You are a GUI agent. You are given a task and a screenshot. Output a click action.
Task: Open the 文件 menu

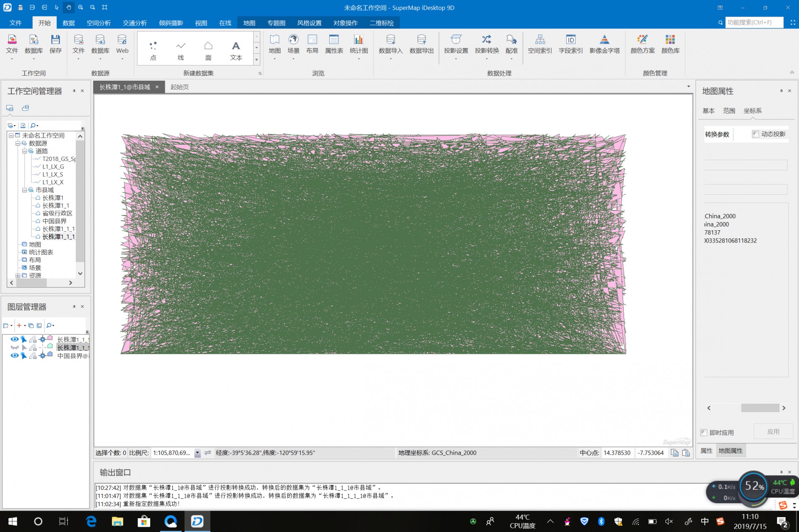[x=16, y=23]
